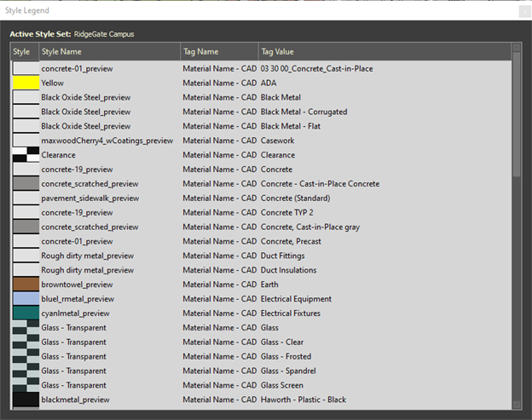The image size is (532, 420).
Task: Select the black blackmetal_preview swatch
Action: 26,400
